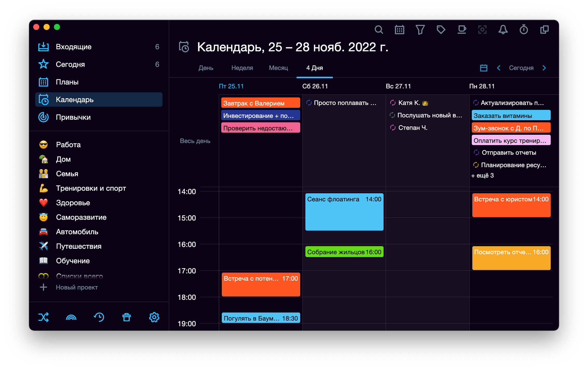Click the calendar grid view icon
Screen dimensions: 588x369
pos(400,29)
